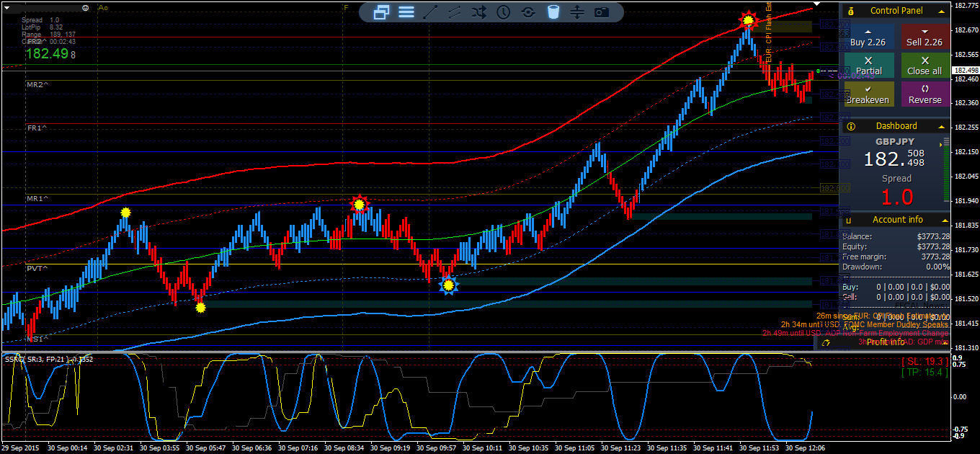Screen dimensions: 980x454
Task: Click the Drawdown 0.00% row
Action: (x=896, y=267)
